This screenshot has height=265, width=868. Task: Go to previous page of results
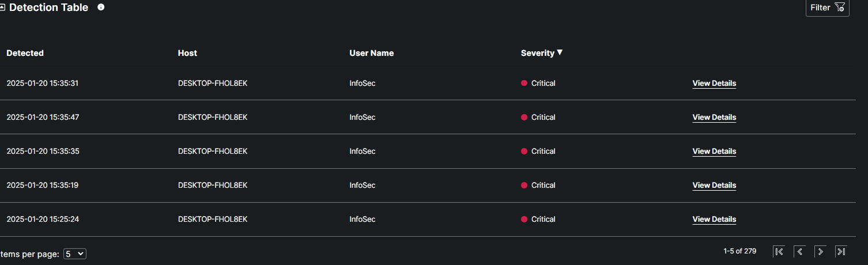tap(799, 251)
